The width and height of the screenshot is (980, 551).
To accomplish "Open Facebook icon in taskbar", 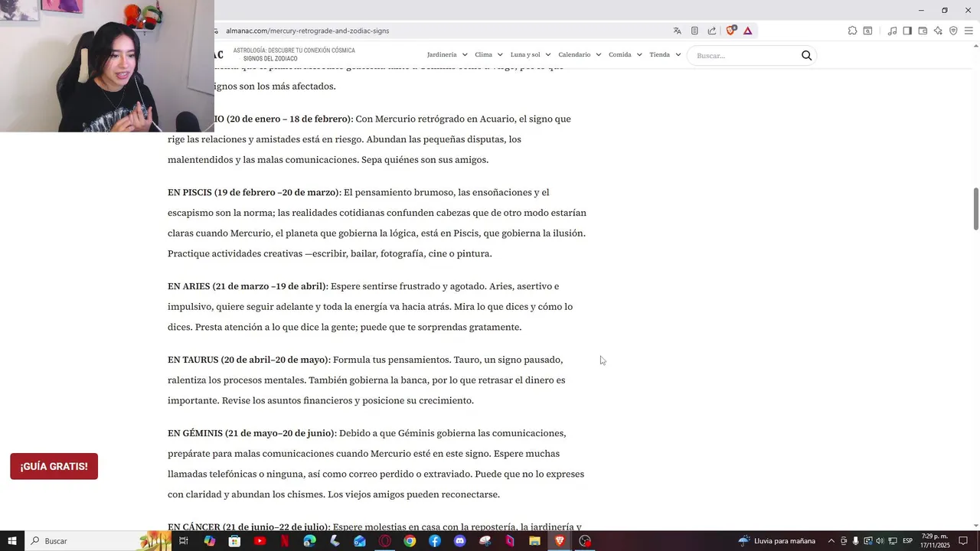I will click(x=435, y=541).
